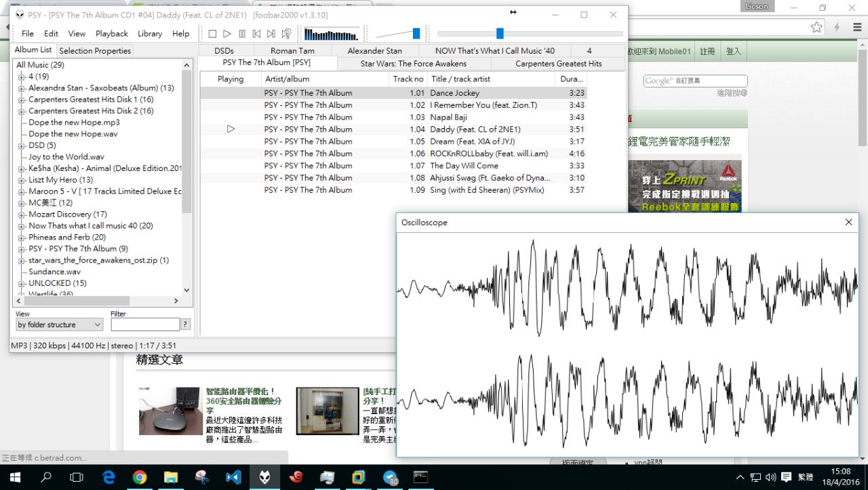
Task: Expand the Liszt My Hero (13) node
Action: [22, 181]
